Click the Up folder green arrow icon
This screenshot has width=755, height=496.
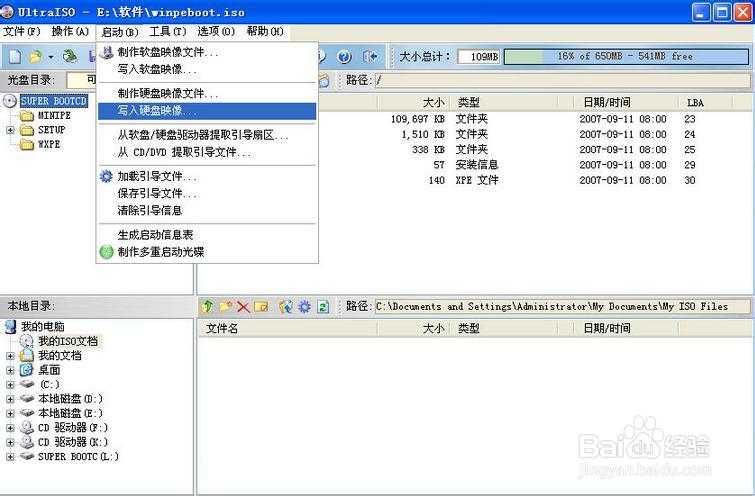coord(207,306)
